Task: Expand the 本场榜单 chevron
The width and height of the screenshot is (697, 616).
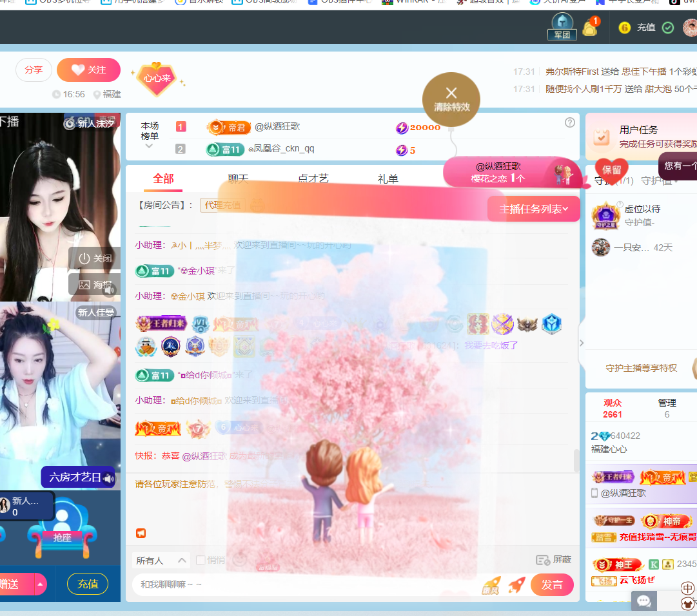Action: pos(149,146)
